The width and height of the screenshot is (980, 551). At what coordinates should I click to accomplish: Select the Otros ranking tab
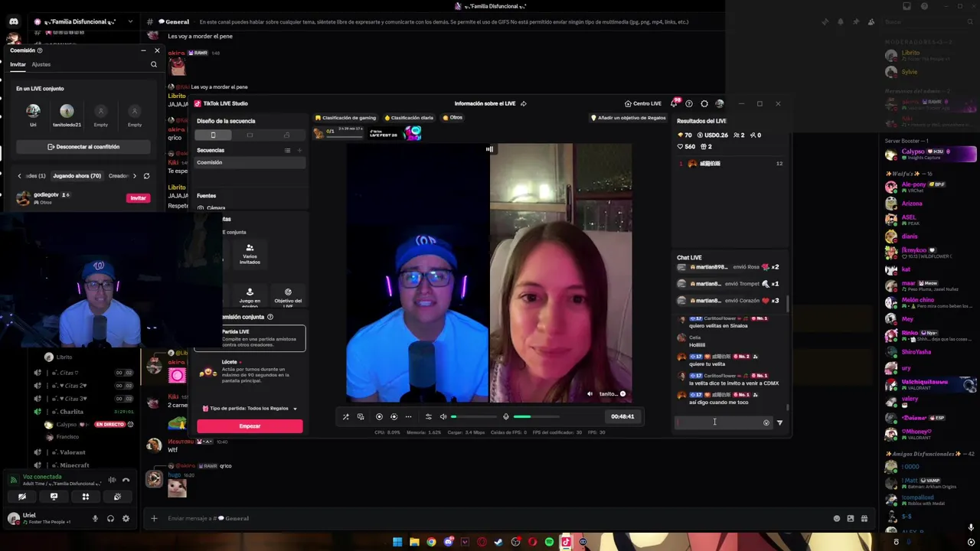pyautogui.click(x=452, y=118)
